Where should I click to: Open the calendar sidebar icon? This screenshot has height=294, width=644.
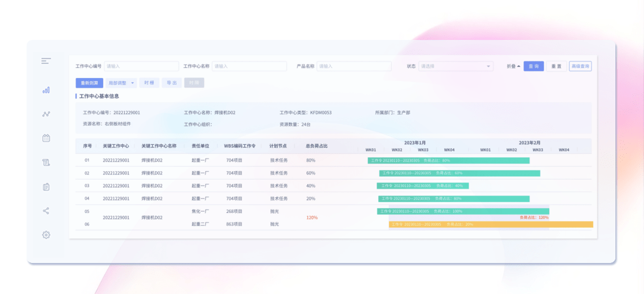(46, 138)
